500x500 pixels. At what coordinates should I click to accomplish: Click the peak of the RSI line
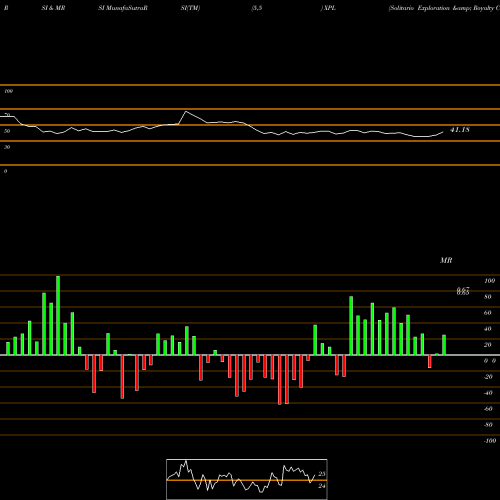click(186, 112)
